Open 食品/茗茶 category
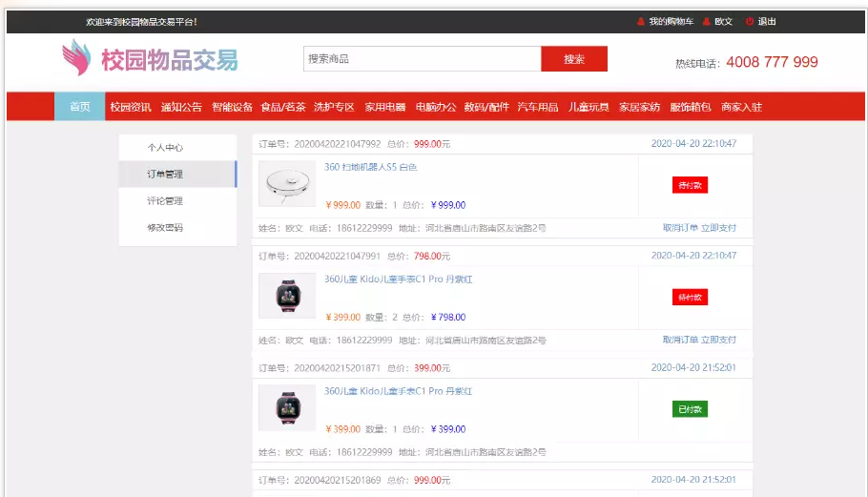Screen dimensions: 868x497 tap(283, 107)
